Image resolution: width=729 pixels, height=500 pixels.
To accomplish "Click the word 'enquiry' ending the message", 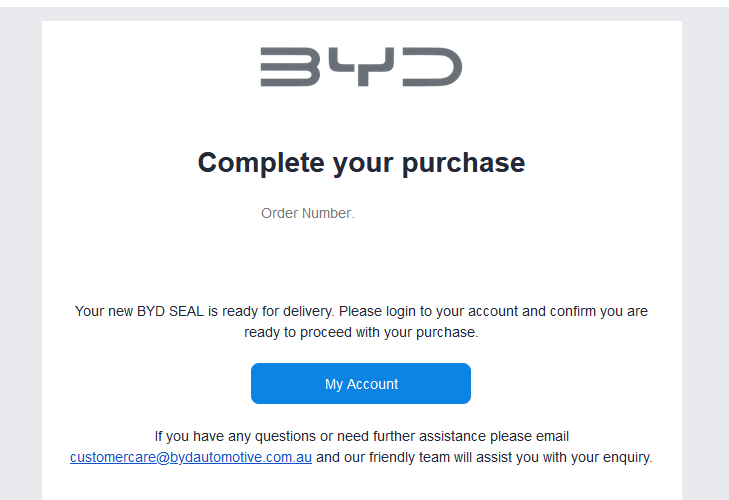I will click(626, 458).
